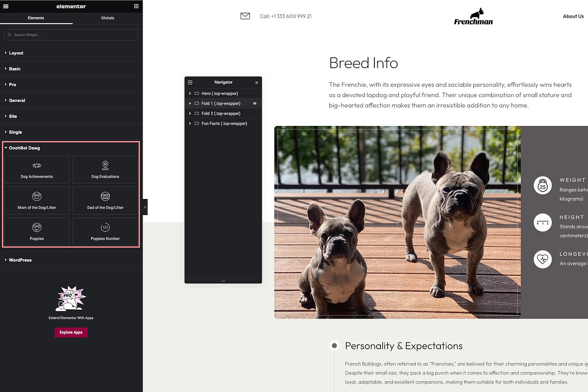This screenshot has width=588, height=392.
Task: Click the Explore Apps button
Action: [71, 332]
